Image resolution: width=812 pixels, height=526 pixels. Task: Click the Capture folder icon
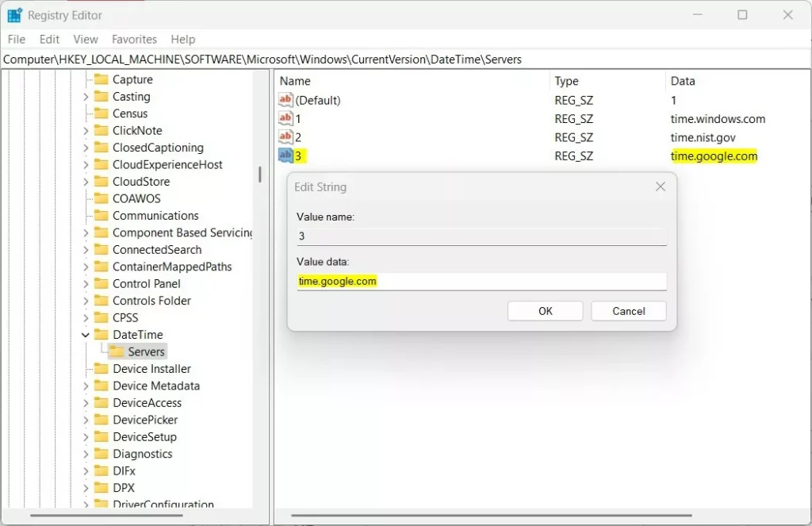click(x=101, y=79)
